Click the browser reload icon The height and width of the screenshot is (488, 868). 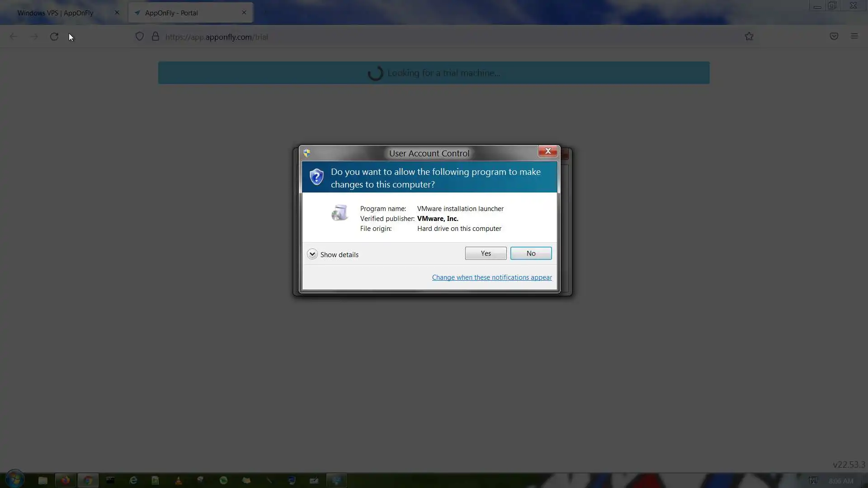(x=54, y=37)
